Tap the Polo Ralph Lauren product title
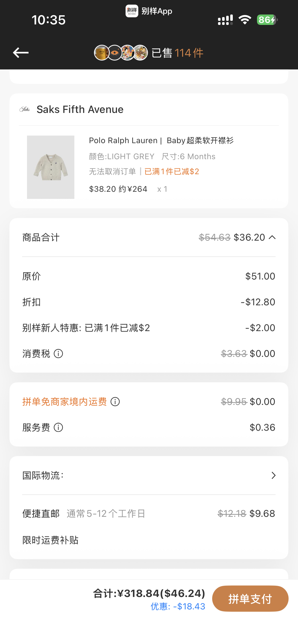Image resolution: width=298 pixels, height=644 pixels. point(161,140)
